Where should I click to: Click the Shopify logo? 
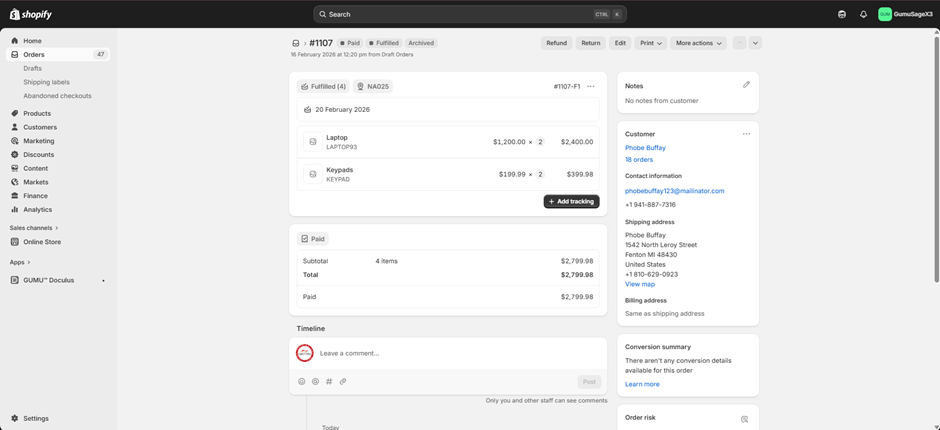[30, 14]
